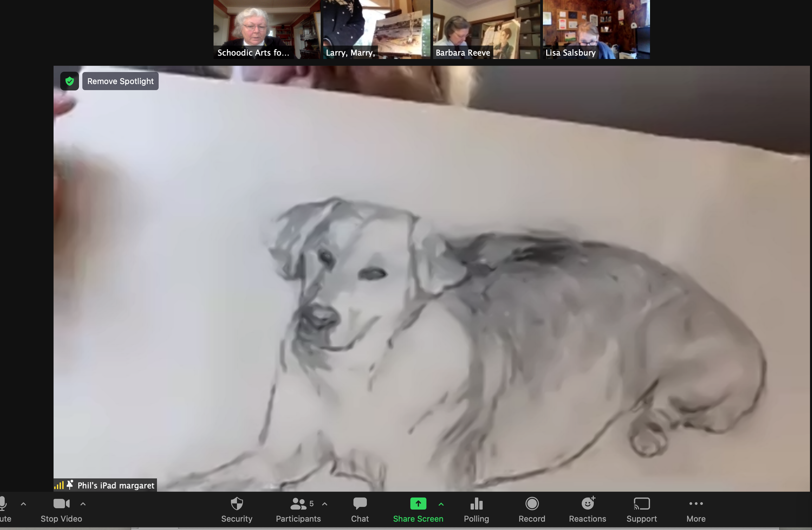Screen dimensions: 812x530
Task: Open the Reactions menu
Action: pyautogui.click(x=587, y=510)
